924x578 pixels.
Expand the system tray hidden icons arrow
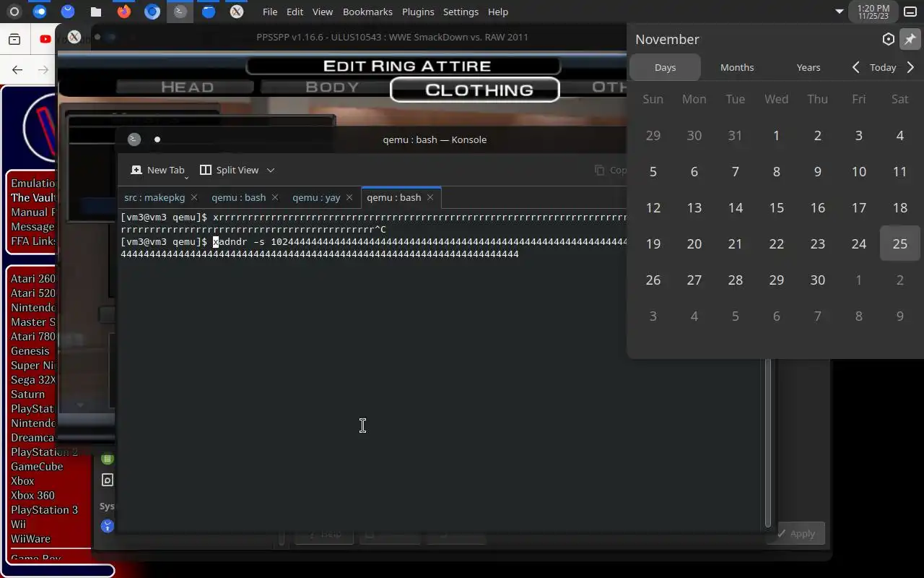(839, 12)
